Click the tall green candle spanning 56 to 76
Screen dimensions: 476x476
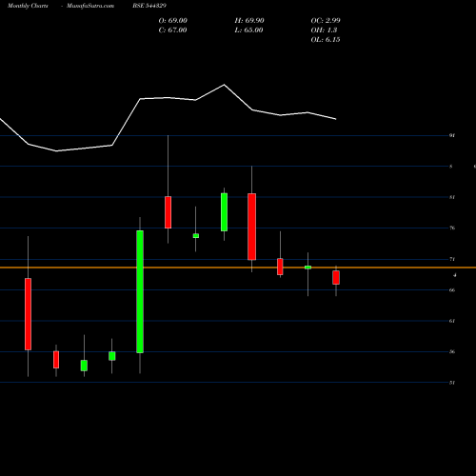[140, 291]
